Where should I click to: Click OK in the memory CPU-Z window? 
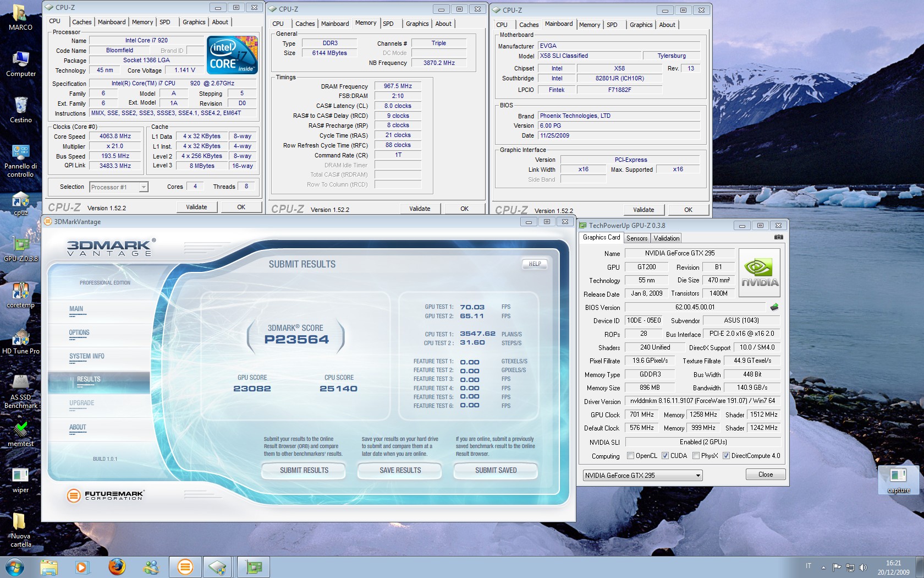[465, 209]
